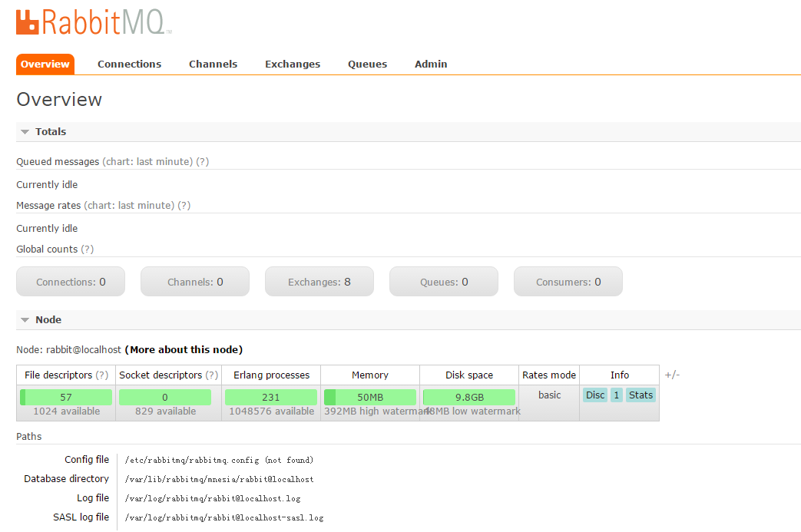Click the Info column header
Image resolution: width=801 pixels, height=532 pixels.
(620, 375)
